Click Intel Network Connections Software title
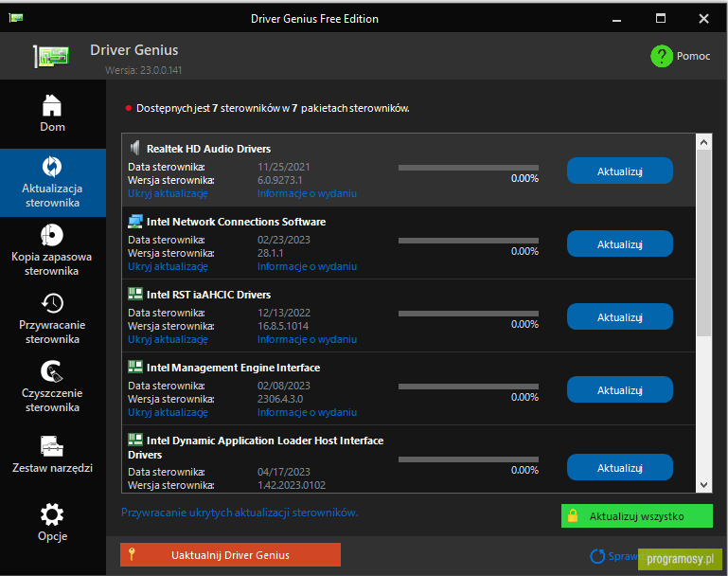The height and width of the screenshot is (576, 728). (x=236, y=222)
